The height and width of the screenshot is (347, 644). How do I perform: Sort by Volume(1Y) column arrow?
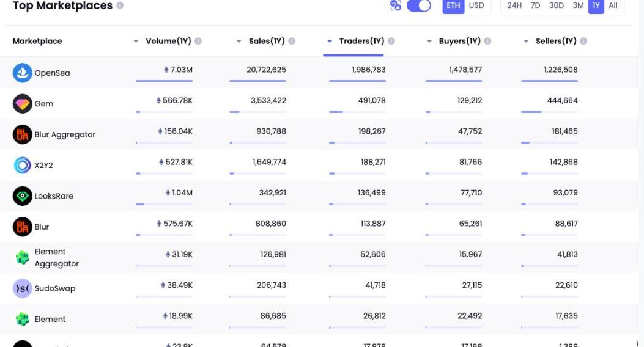click(136, 42)
